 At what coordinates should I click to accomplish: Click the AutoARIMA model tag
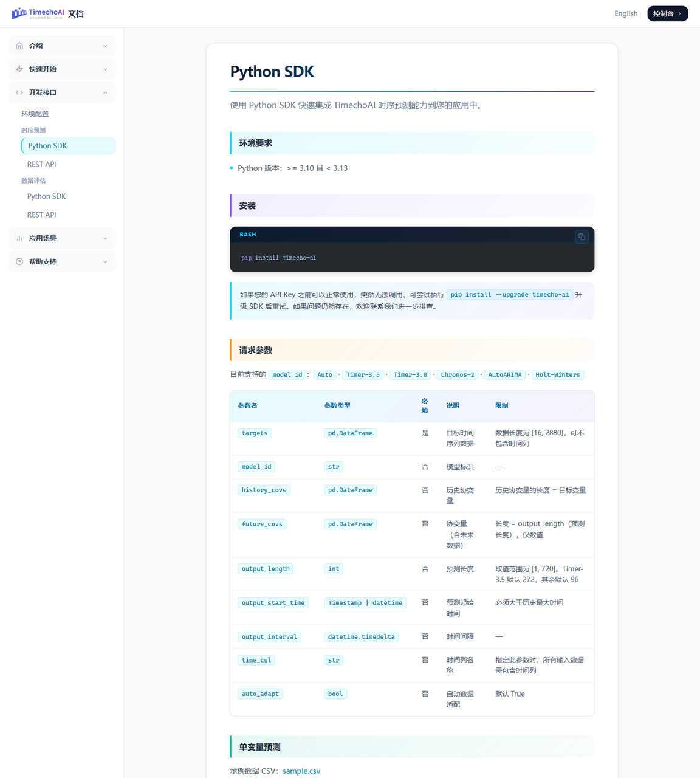click(x=505, y=375)
